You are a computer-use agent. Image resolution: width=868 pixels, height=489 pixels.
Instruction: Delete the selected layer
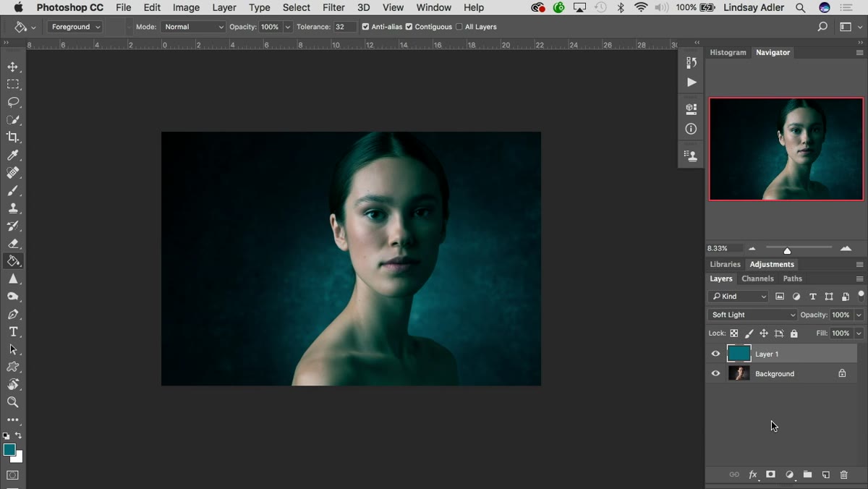tap(844, 475)
